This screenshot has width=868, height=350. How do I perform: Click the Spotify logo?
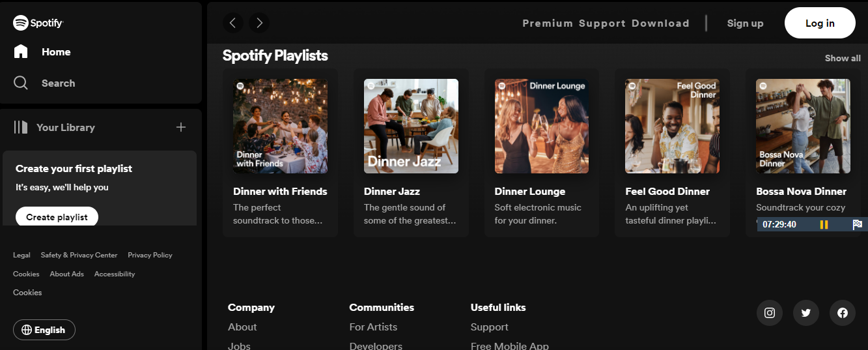pos(38,23)
